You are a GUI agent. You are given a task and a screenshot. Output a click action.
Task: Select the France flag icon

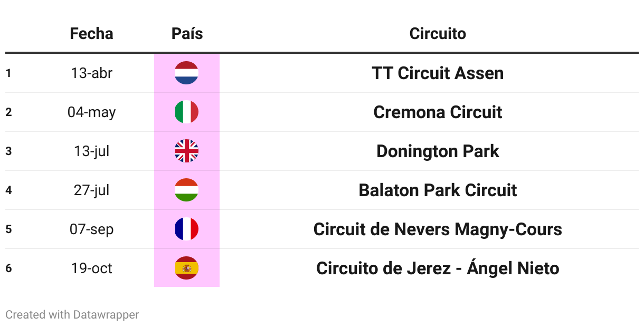point(186,229)
